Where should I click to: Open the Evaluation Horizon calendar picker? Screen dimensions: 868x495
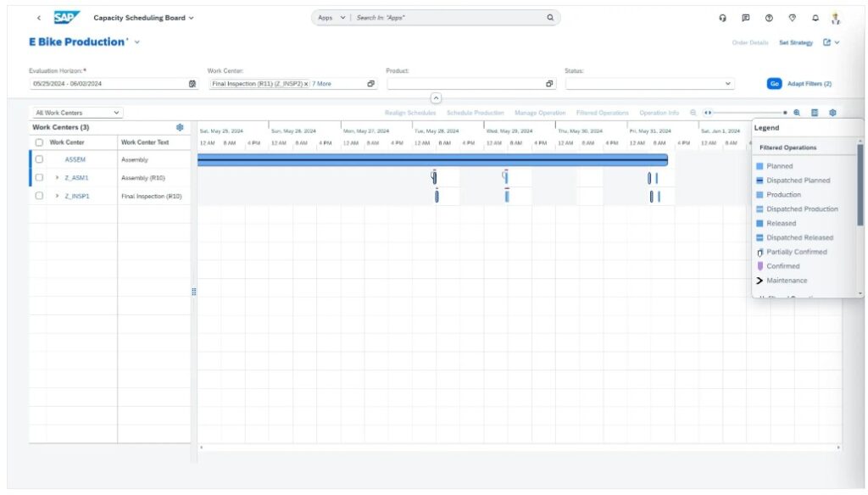coord(192,84)
